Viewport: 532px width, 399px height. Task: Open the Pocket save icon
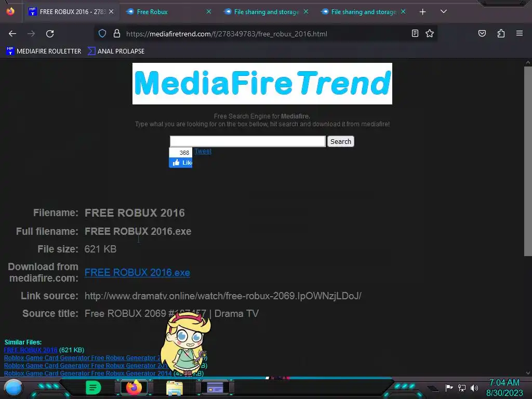point(482,34)
